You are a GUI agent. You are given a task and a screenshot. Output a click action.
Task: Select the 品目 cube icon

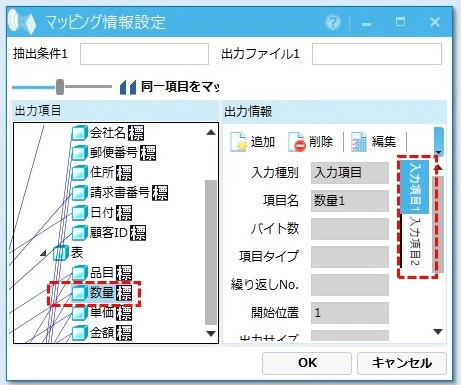coord(80,273)
